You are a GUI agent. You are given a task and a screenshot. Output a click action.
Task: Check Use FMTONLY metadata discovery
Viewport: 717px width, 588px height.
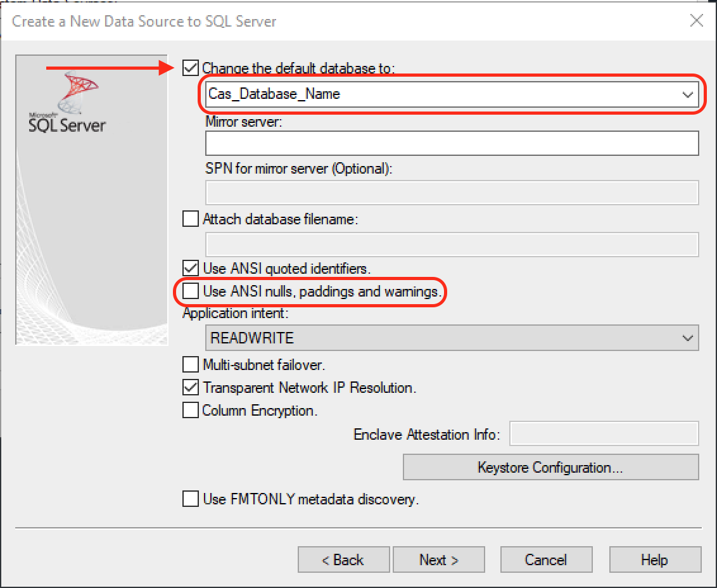click(190, 499)
